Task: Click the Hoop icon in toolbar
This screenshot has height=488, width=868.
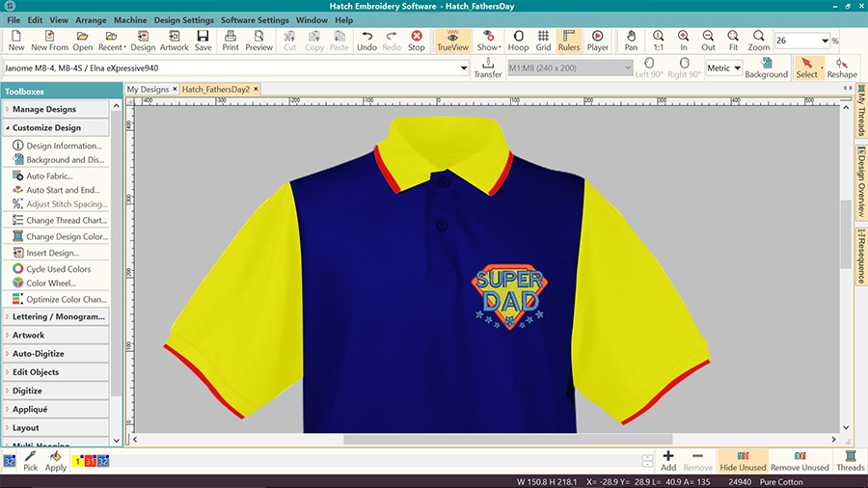Action: pos(518,40)
